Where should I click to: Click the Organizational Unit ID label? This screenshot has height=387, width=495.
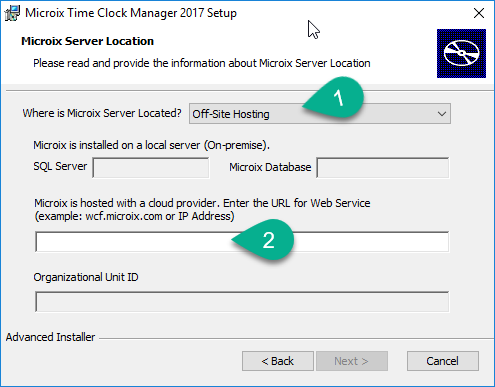click(x=86, y=277)
